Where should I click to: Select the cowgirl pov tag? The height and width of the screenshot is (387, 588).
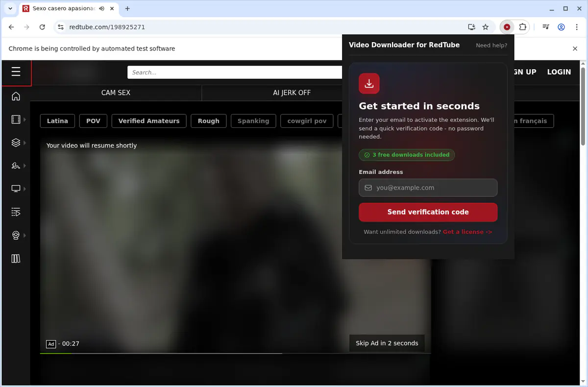307,121
